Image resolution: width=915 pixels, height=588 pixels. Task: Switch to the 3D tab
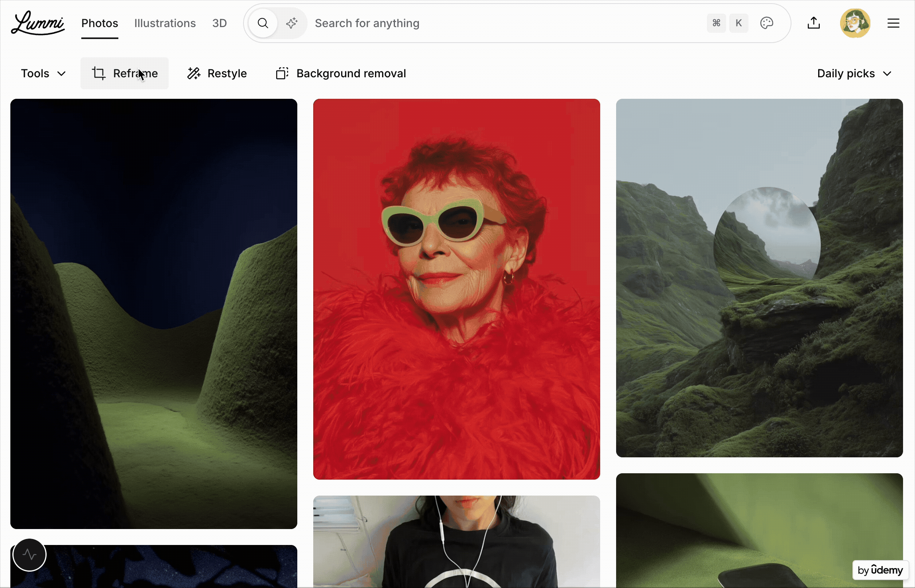click(219, 23)
